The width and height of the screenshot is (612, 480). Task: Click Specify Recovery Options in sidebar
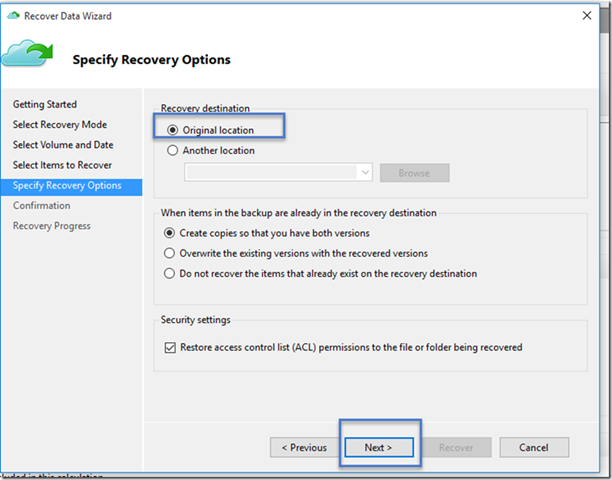coord(67,186)
